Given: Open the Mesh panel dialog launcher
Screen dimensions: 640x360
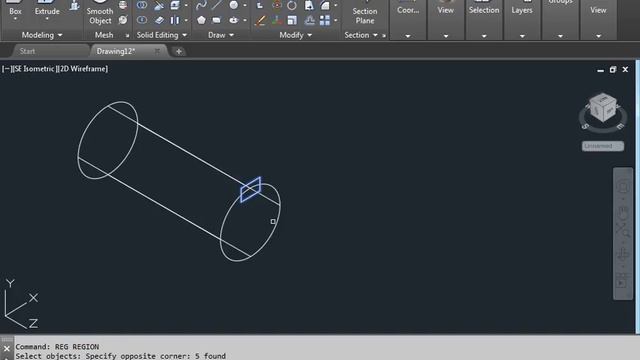Looking at the screenshot, I should 127,36.
